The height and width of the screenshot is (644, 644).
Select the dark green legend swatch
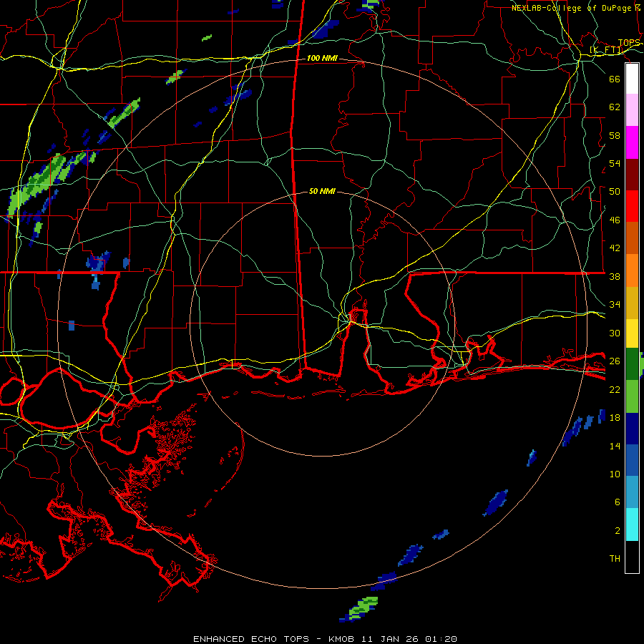[632, 364]
